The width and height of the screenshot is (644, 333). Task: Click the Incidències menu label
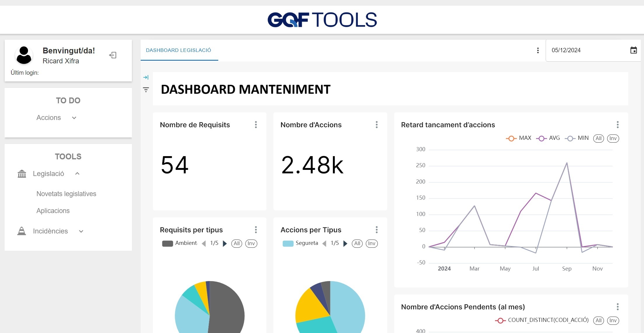point(50,231)
